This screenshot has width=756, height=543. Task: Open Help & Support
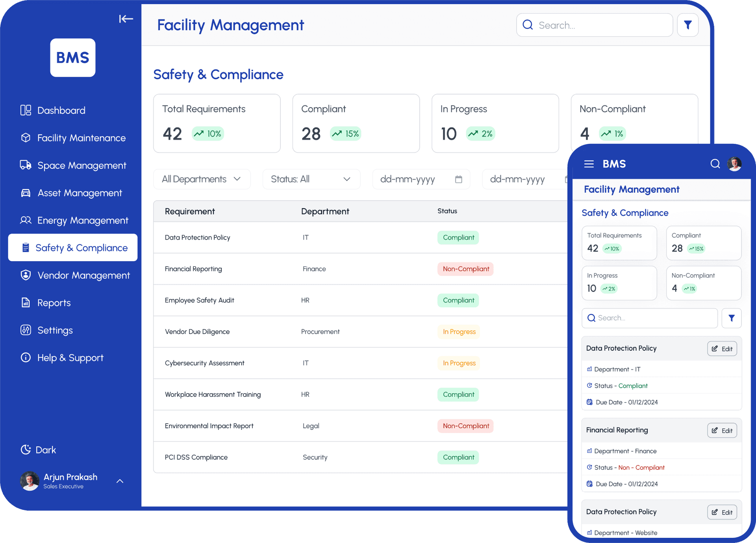[70, 358]
